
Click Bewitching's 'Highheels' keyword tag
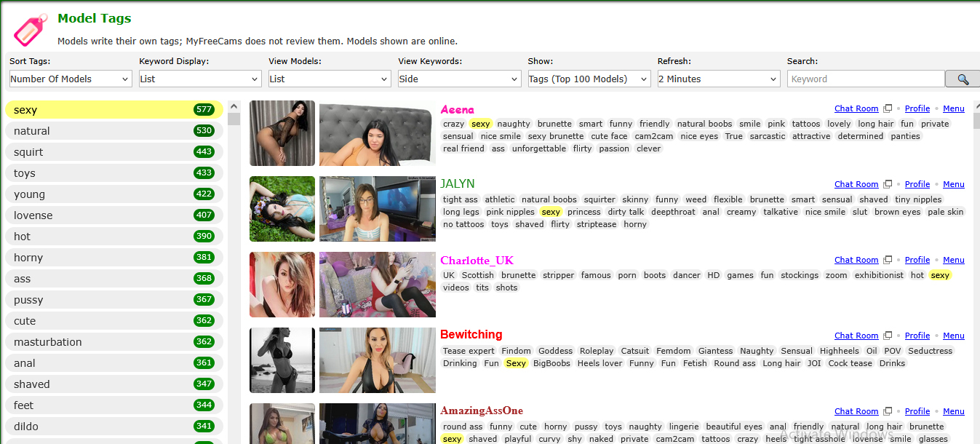point(840,351)
